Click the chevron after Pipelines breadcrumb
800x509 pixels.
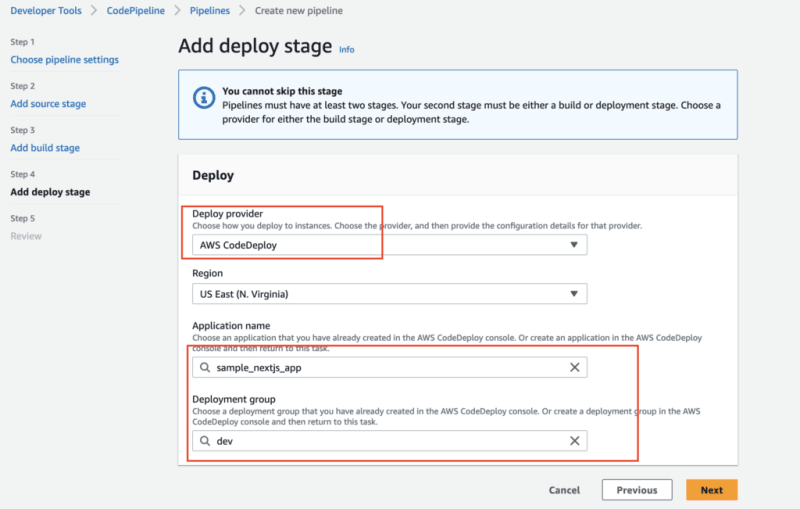point(242,11)
